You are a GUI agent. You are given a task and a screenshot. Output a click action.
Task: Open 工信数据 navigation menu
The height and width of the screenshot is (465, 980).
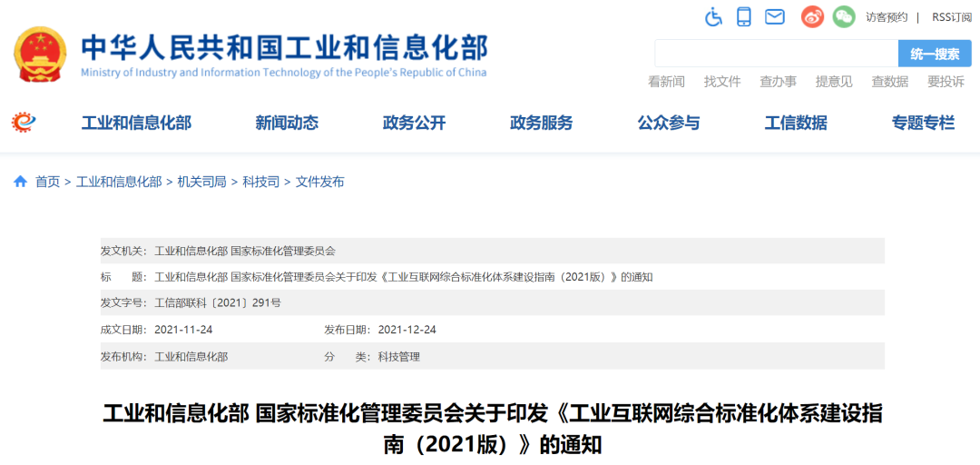[796, 123]
